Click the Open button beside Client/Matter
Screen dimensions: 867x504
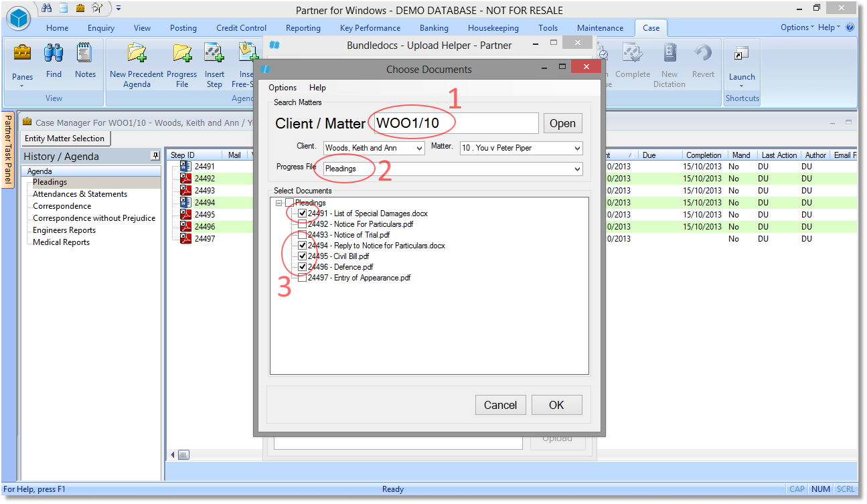pos(562,123)
